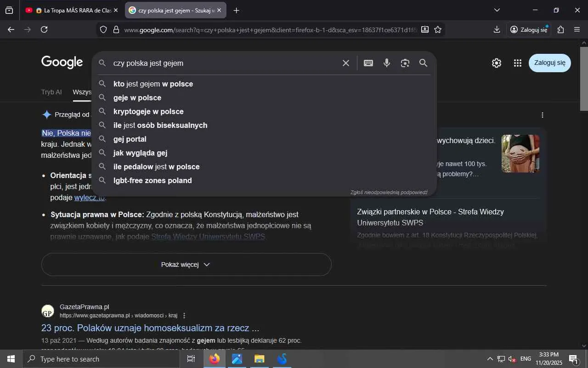
Task: Open '23 proc. Polaków uznaje homoseksualizm' result
Action: click(150, 328)
